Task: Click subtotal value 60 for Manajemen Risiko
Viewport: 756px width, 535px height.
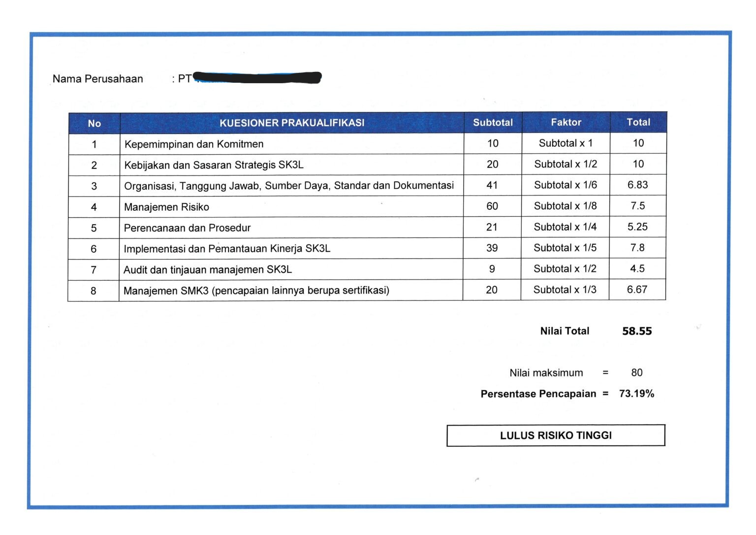Action: pyautogui.click(x=492, y=206)
